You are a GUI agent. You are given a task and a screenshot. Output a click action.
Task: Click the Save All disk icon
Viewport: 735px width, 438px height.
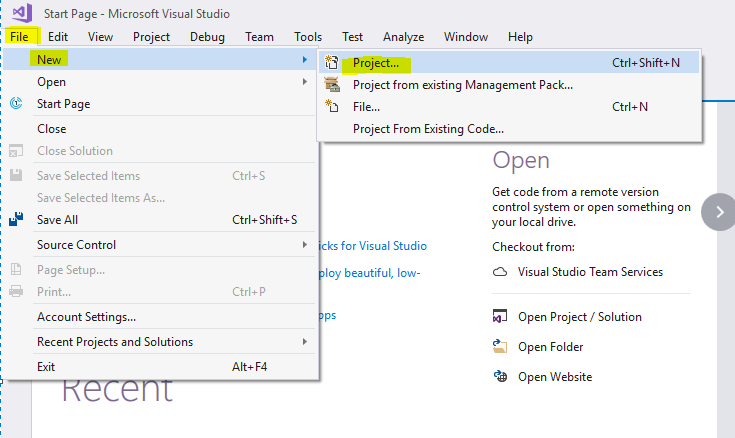tap(16, 219)
